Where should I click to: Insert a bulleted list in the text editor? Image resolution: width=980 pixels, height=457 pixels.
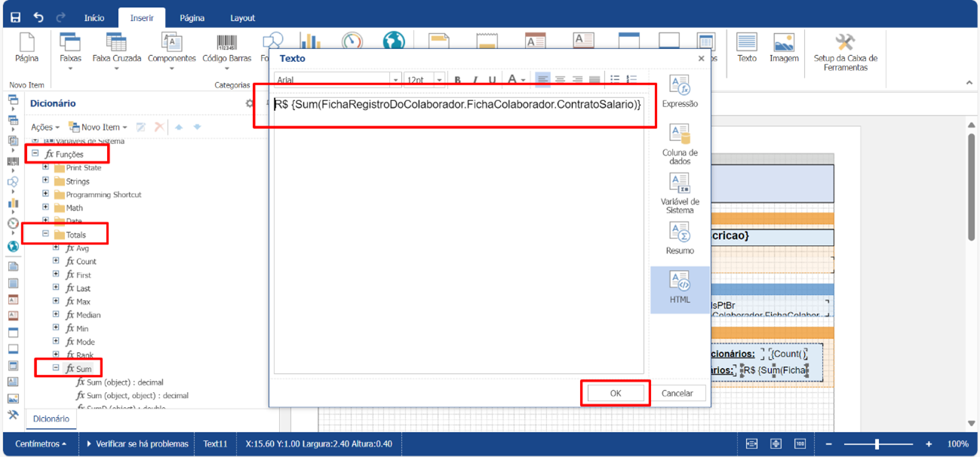615,79
